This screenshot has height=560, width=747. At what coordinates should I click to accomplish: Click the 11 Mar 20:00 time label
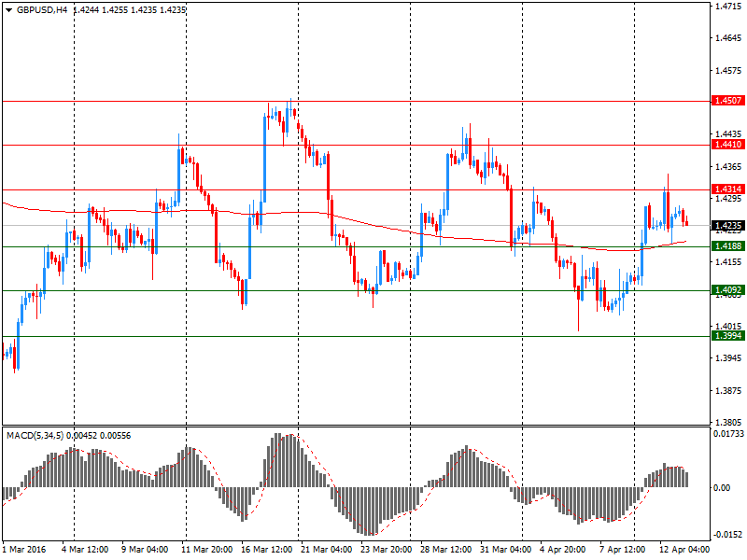206,550
